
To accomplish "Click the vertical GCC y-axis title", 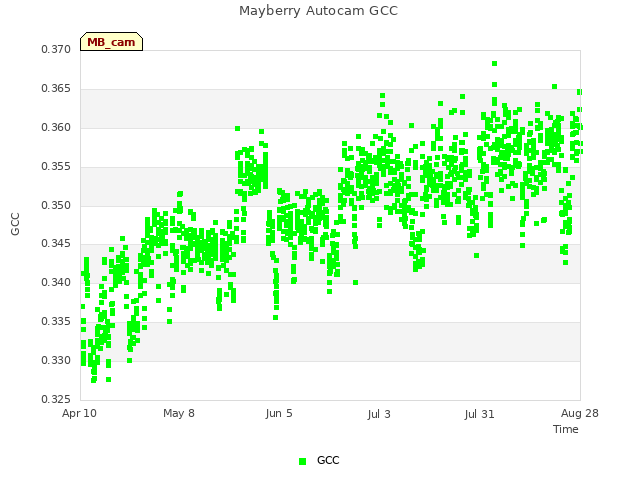I will [x=15, y=224].
